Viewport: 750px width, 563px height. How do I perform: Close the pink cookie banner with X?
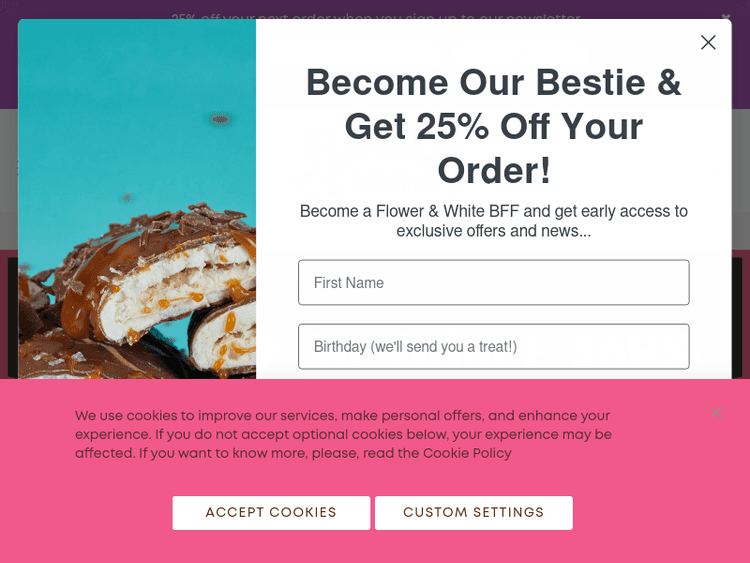(x=716, y=412)
